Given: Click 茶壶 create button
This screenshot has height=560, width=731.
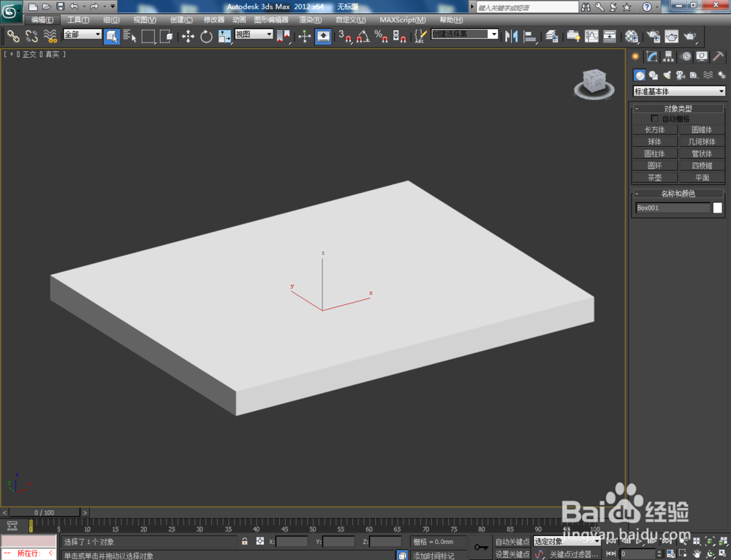Looking at the screenshot, I should [x=654, y=178].
